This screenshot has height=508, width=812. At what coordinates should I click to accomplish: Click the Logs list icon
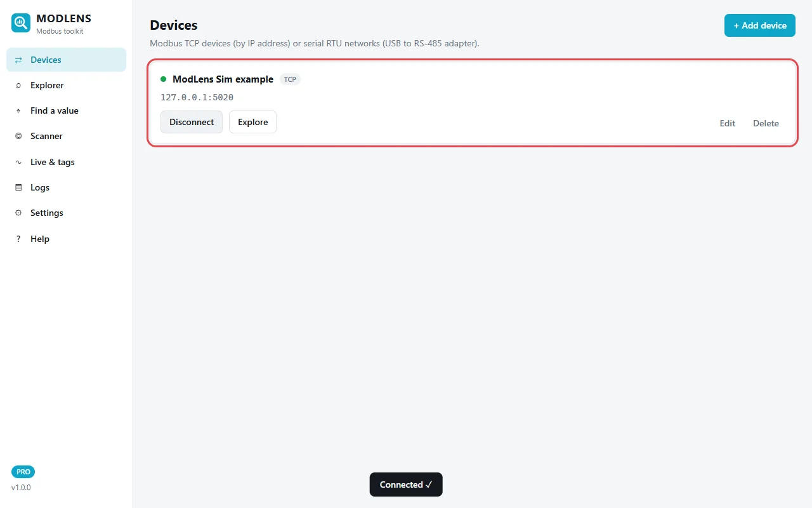[x=18, y=187]
